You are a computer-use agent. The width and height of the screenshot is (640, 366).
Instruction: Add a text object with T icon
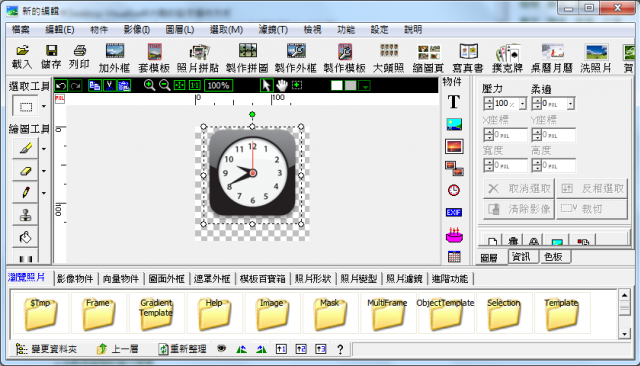click(x=454, y=101)
